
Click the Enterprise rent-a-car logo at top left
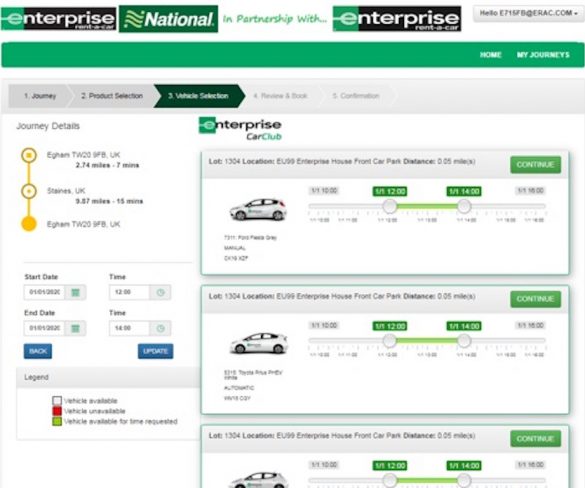tap(59, 19)
